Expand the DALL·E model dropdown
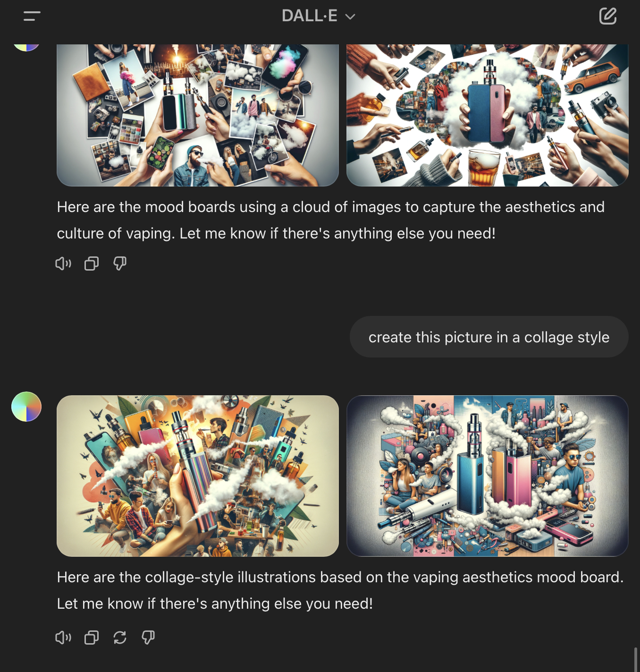Image resolution: width=640 pixels, height=672 pixels. pyautogui.click(x=319, y=16)
